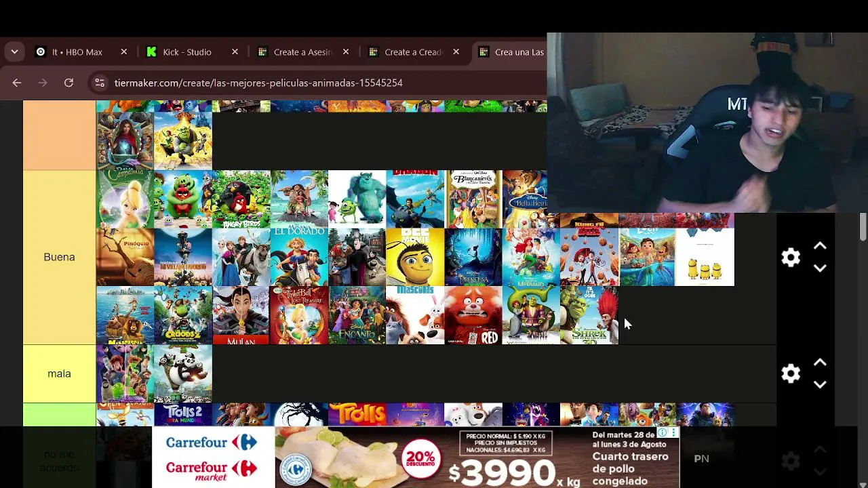Choose the Minions white poster

(x=705, y=258)
